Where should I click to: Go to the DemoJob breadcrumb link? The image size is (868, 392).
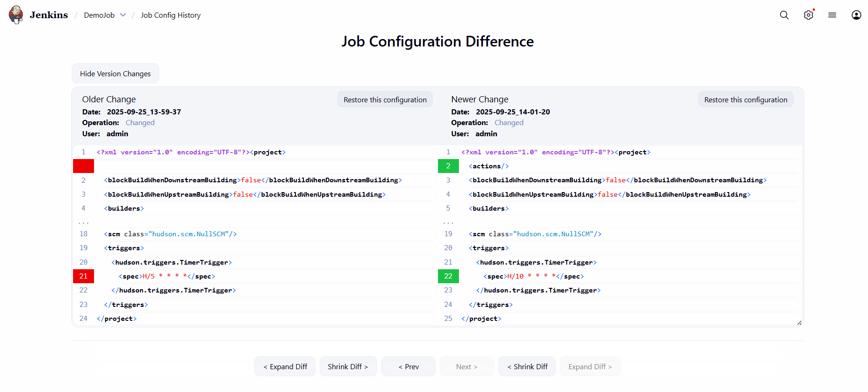(99, 15)
